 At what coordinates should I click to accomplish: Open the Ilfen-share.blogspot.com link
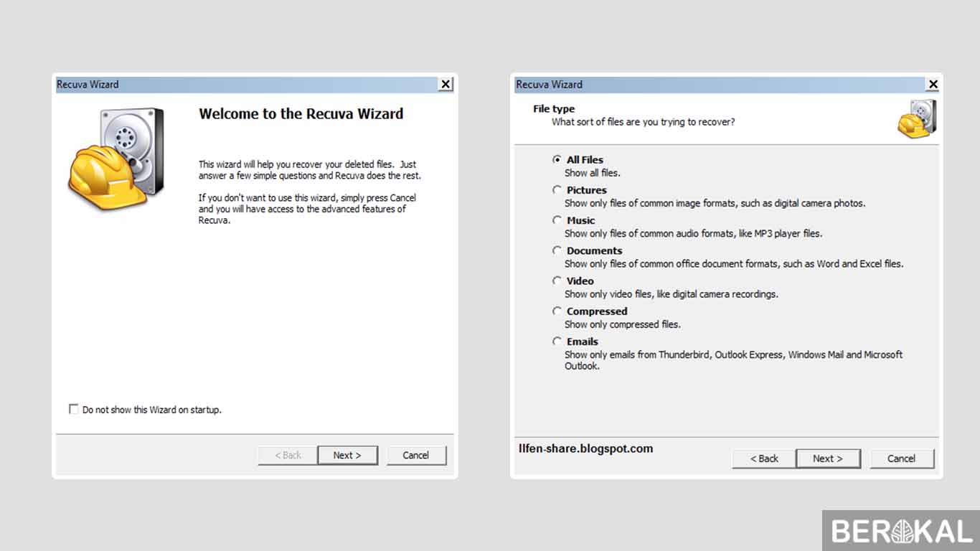[x=585, y=448]
